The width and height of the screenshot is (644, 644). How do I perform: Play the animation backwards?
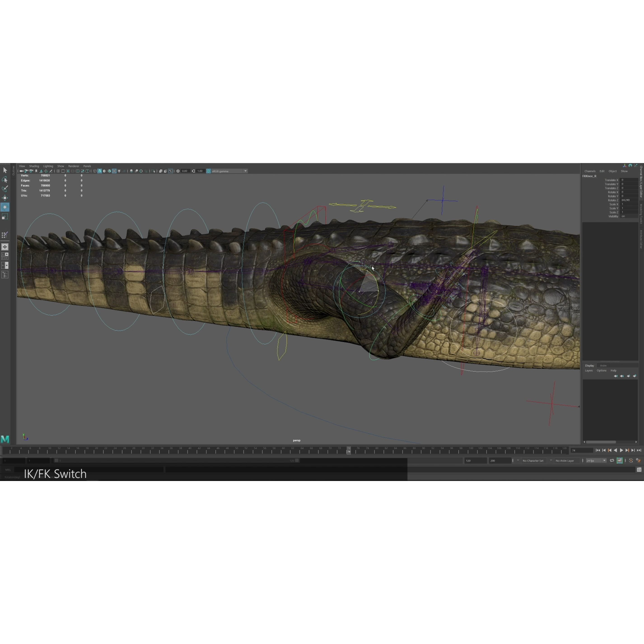tap(615, 450)
